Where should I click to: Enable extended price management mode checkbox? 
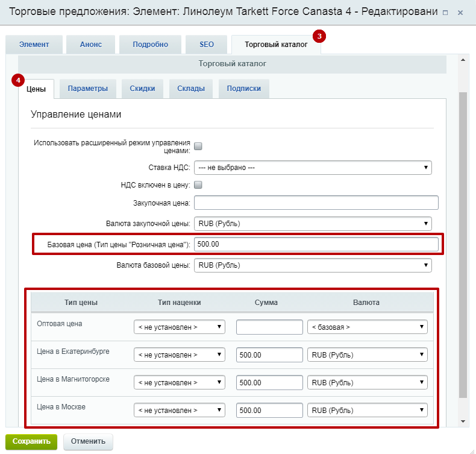(x=198, y=147)
